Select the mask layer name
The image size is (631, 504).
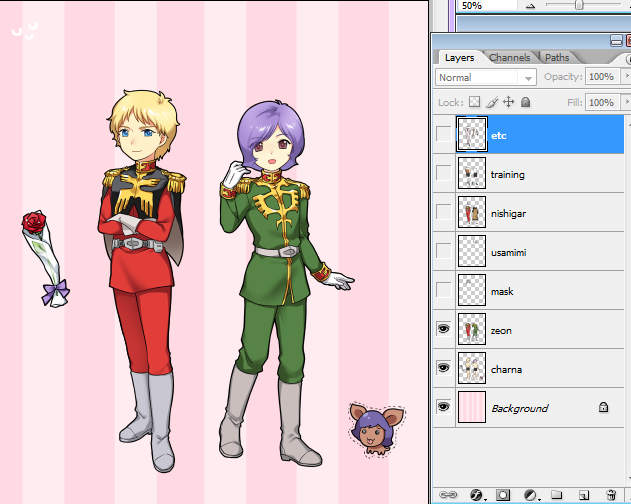click(x=502, y=291)
